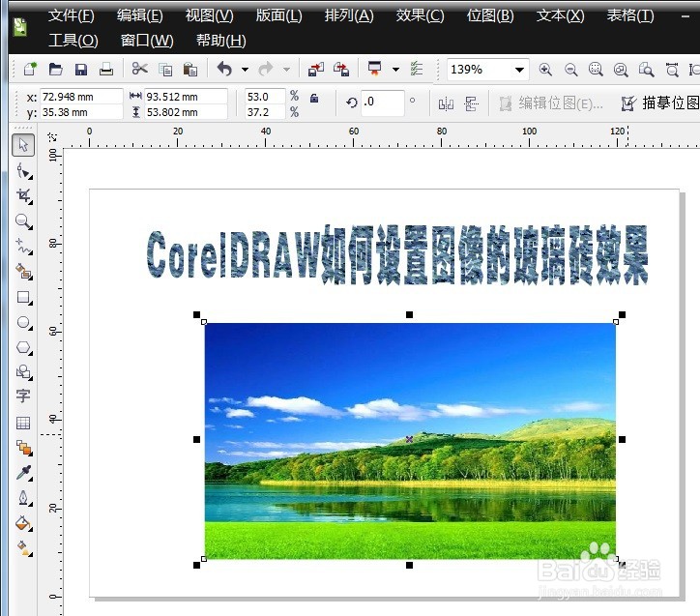Open the options checklist icon
The image size is (700, 616).
(416, 69)
